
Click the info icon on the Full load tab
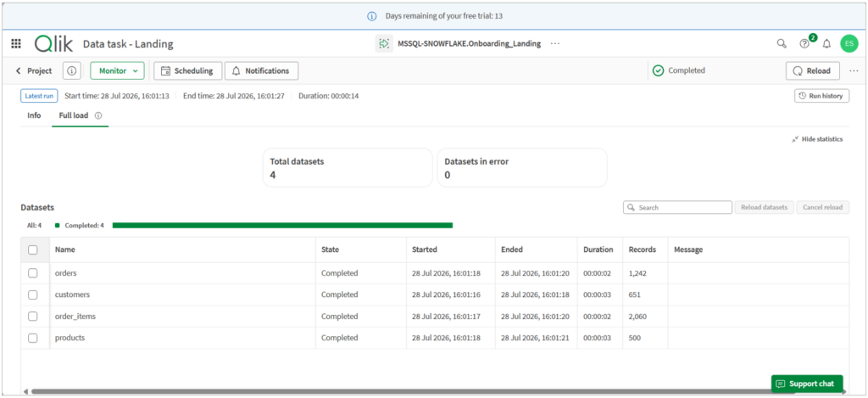(98, 116)
